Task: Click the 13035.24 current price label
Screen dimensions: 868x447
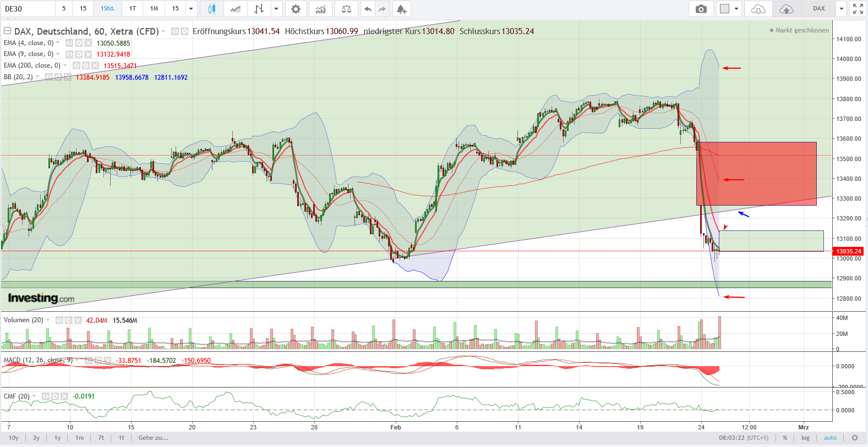Action: pos(849,251)
